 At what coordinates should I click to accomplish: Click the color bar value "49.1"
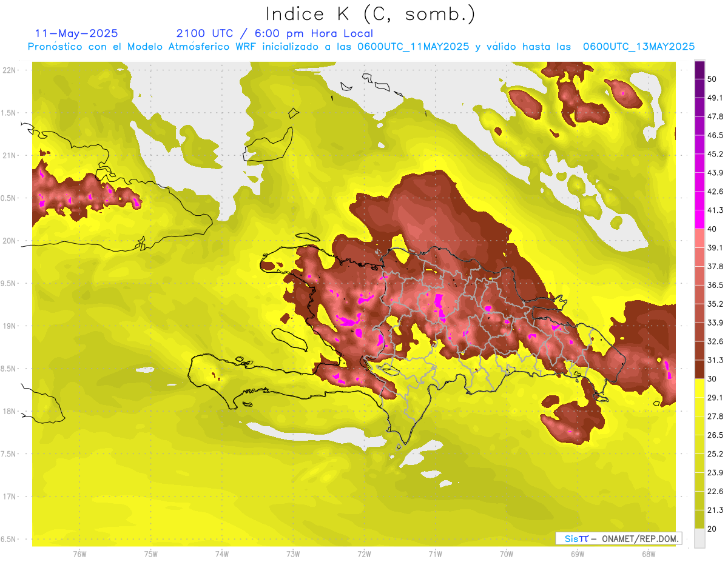point(715,98)
